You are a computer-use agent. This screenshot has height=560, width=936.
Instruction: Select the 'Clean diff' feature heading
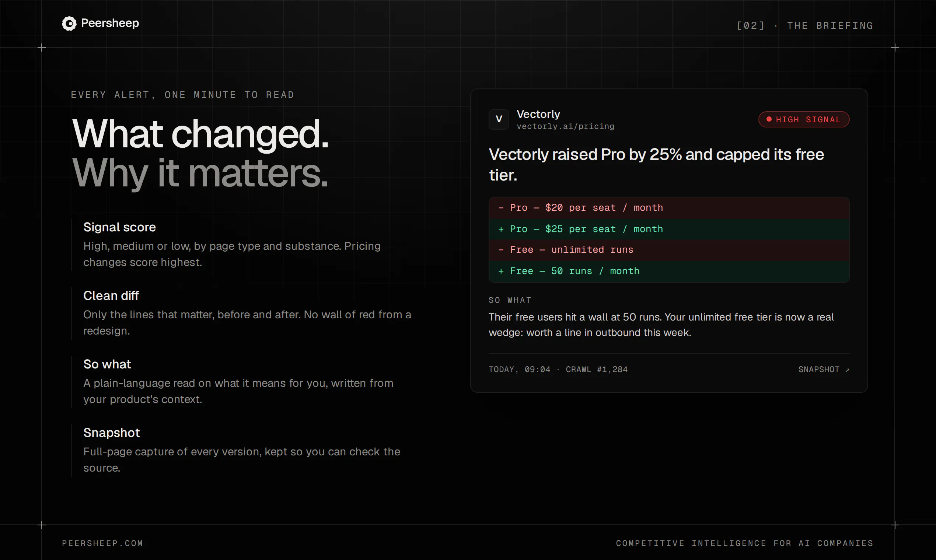[x=111, y=295]
